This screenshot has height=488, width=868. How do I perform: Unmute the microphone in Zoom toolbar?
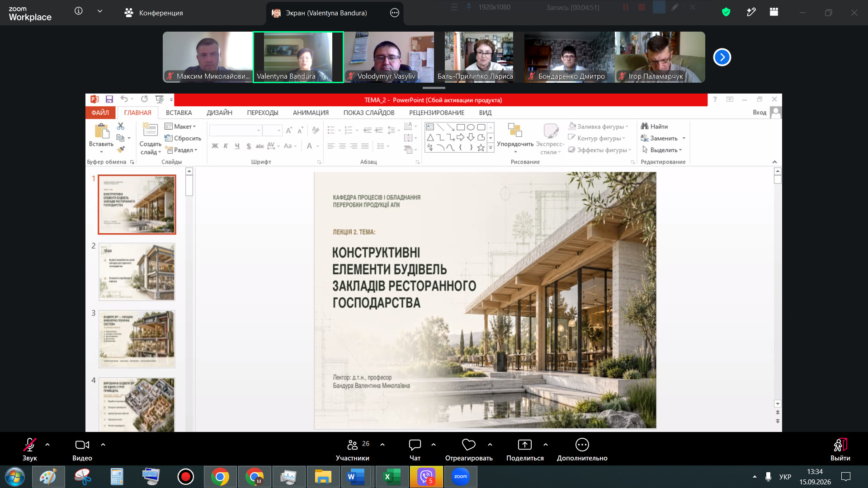pos(30,445)
